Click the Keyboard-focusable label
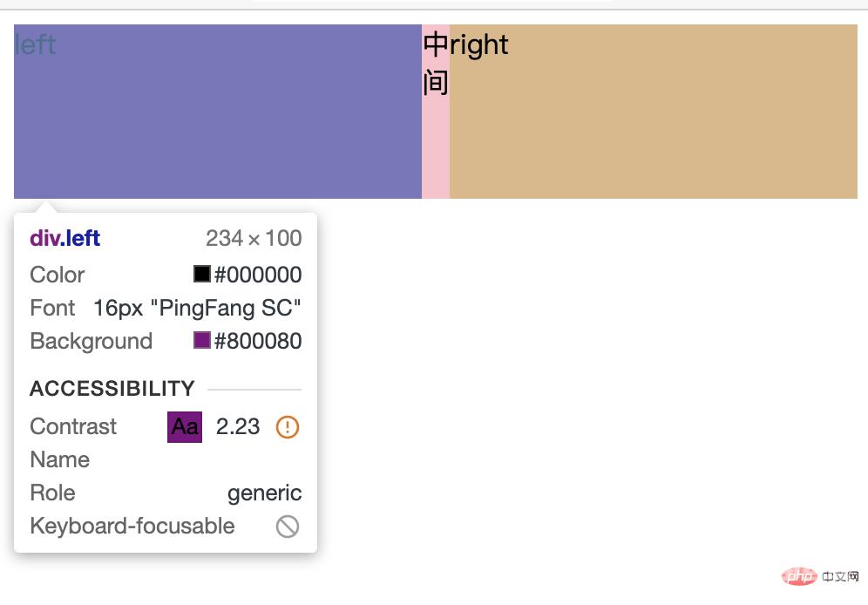The height and width of the screenshot is (605, 868). click(132, 527)
